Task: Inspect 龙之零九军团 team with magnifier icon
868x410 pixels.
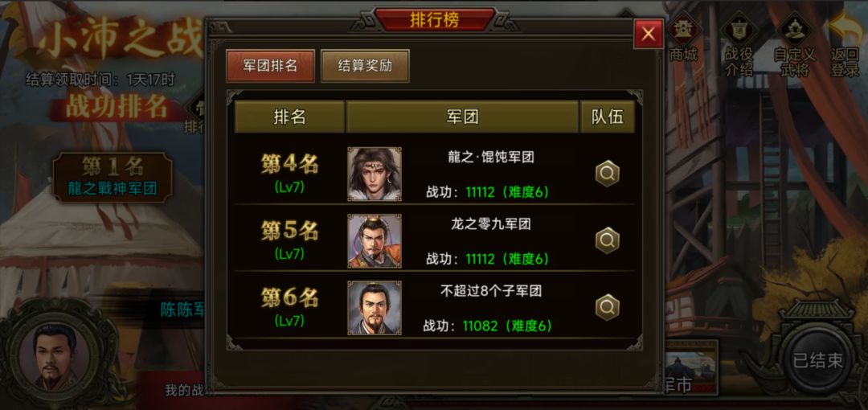Action: [x=608, y=240]
